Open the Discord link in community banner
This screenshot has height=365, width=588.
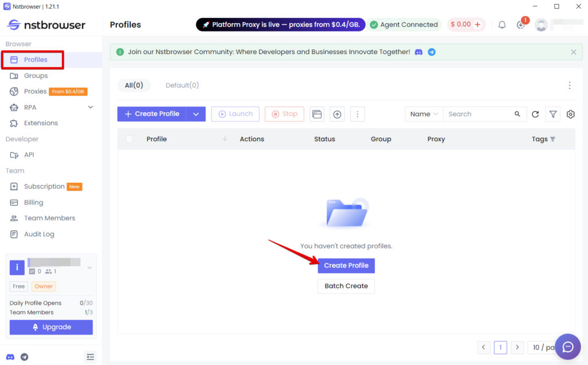pyautogui.click(x=419, y=52)
